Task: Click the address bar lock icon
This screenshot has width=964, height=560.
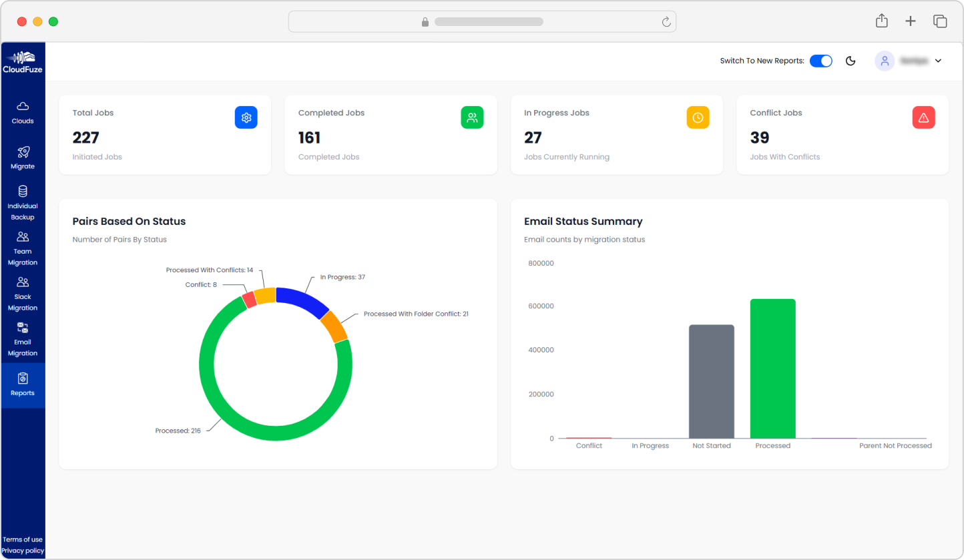Action: tap(425, 22)
